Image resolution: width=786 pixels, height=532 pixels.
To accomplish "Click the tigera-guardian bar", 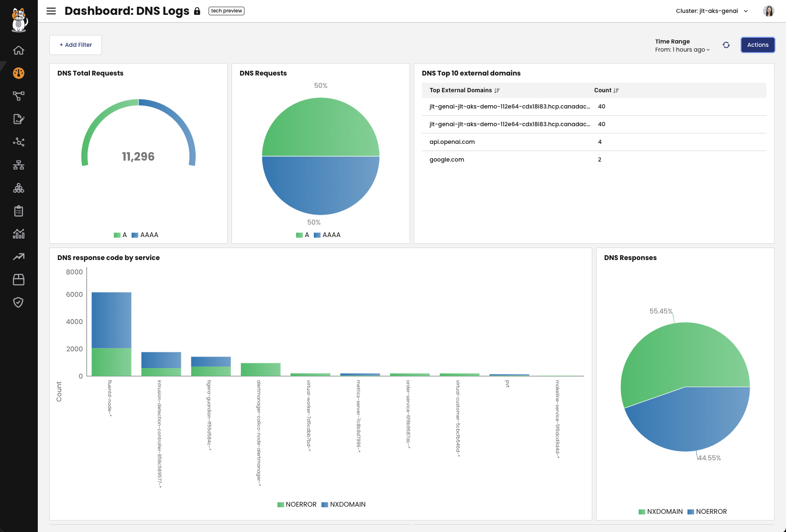I will point(211,367).
